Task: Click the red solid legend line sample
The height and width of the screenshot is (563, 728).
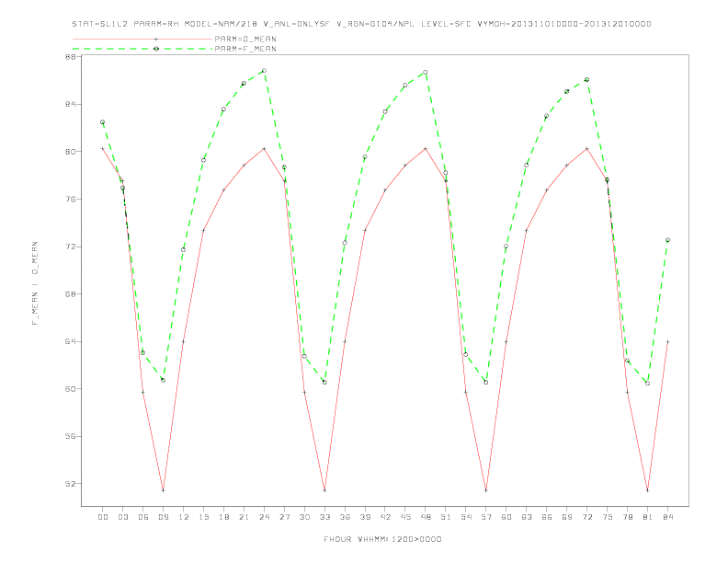Action: tap(142, 39)
